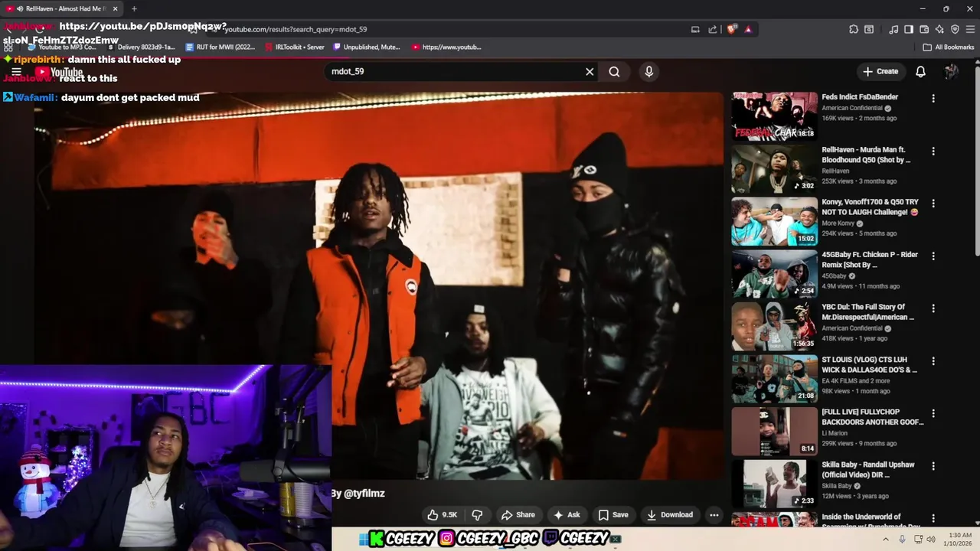Click the Brave Rewards triangle icon
This screenshot has height=551, width=980.
748,29
